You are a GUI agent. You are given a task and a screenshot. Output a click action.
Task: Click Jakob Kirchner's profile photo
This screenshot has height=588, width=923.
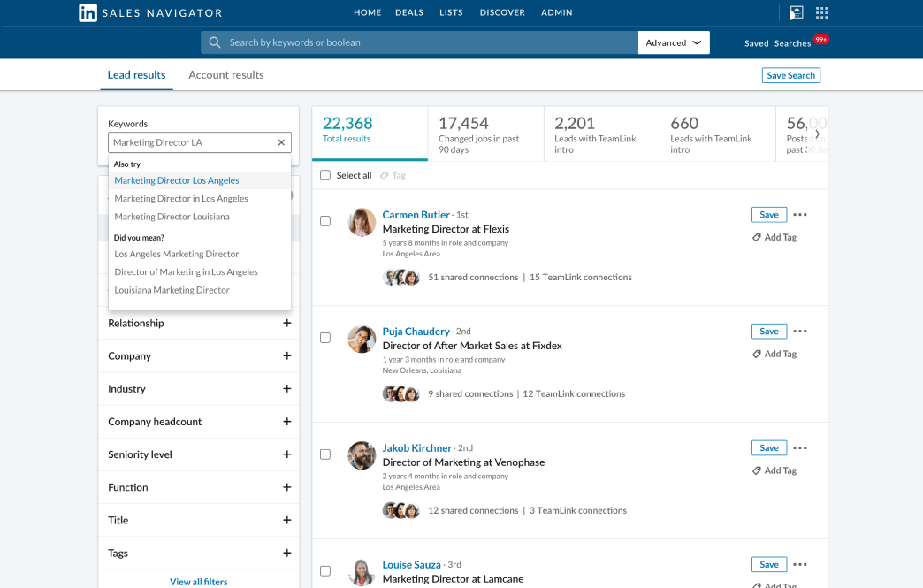tap(362, 455)
